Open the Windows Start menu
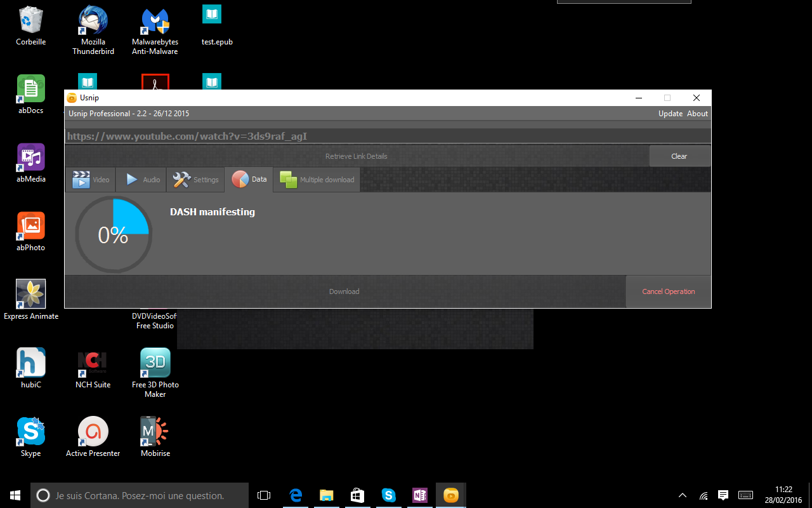 point(15,495)
